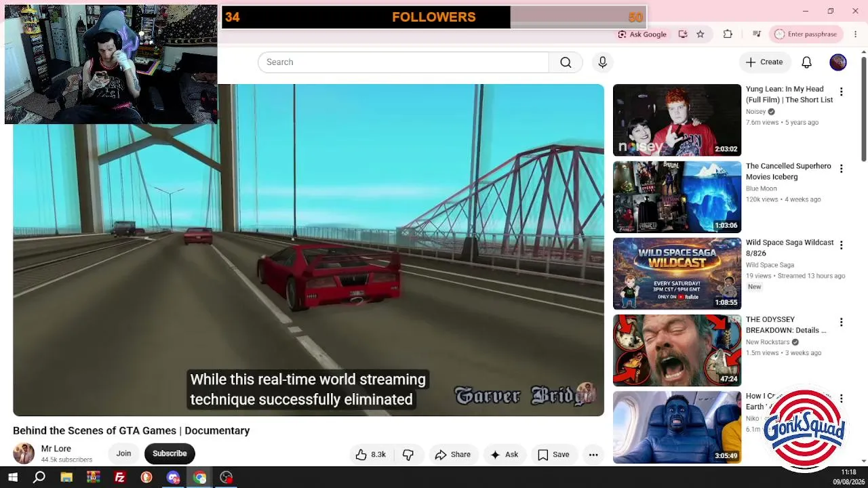Switch to Chrome on the taskbar
Screen dimensions: 868x488
coord(199,478)
